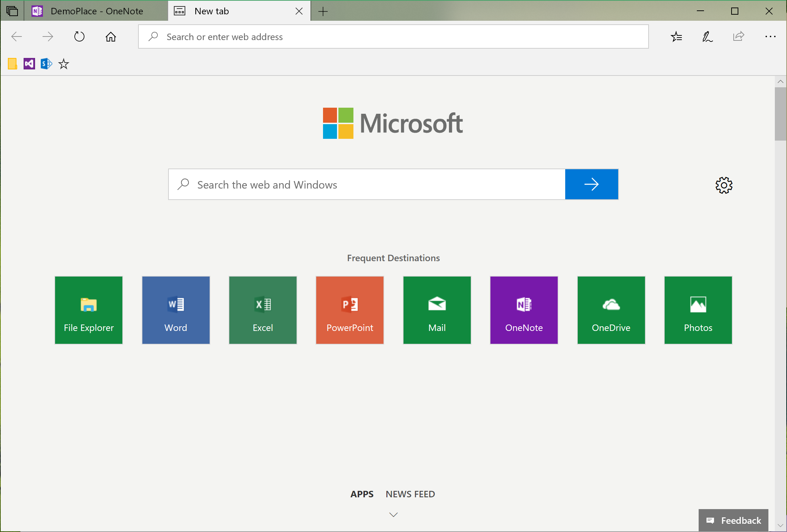Click the Feedback button

[x=733, y=520]
